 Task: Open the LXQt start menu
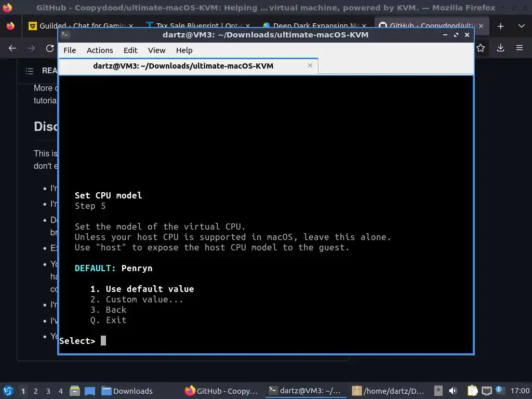(8, 391)
